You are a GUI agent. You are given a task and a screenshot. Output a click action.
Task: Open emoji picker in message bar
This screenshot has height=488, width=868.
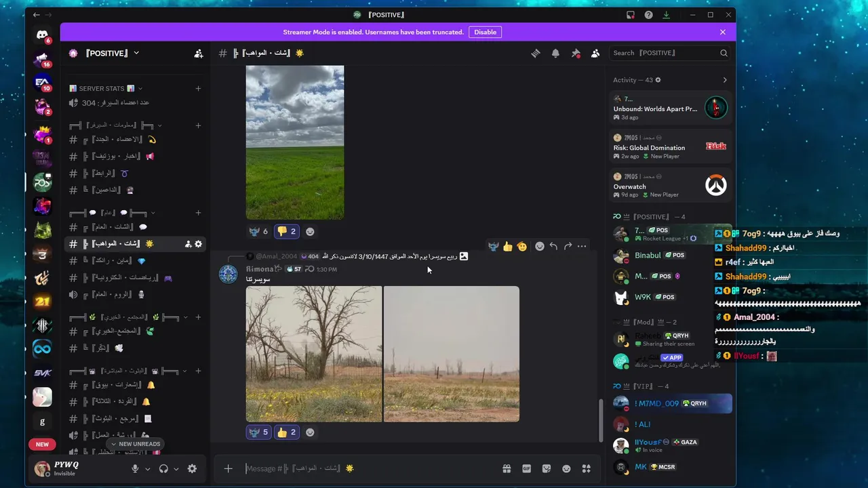[x=566, y=468]
